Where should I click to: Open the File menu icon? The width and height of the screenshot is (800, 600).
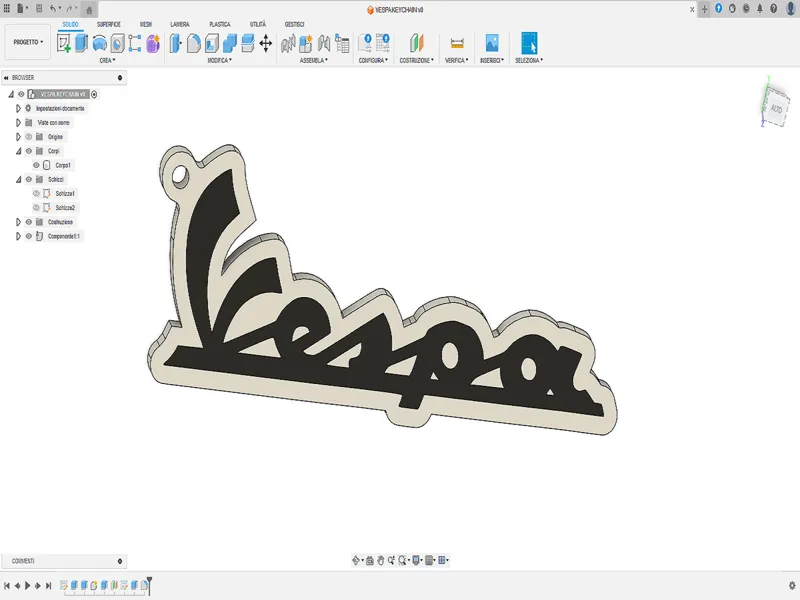pos(20,8)
